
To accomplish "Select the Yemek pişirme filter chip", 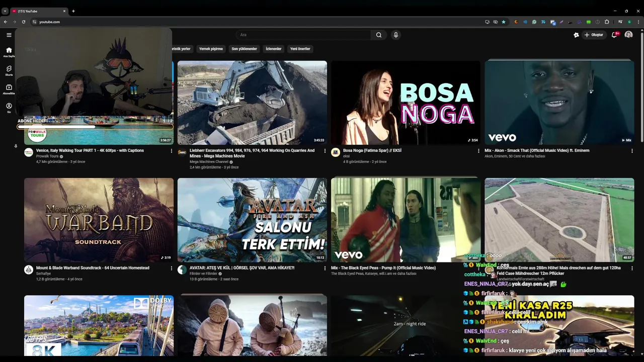I will (211, 49).
